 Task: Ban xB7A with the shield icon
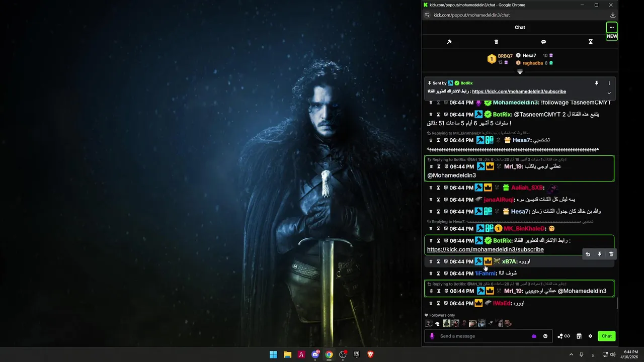coord(446,261)
